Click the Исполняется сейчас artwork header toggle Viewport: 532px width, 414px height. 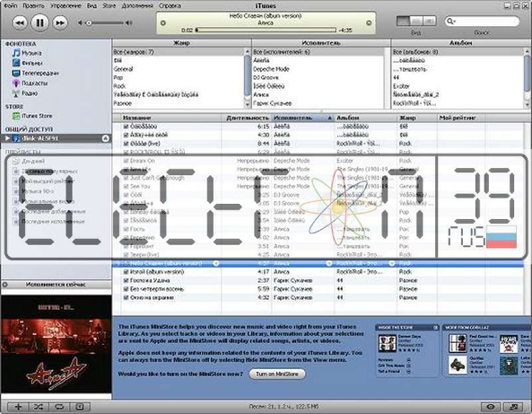5,285
